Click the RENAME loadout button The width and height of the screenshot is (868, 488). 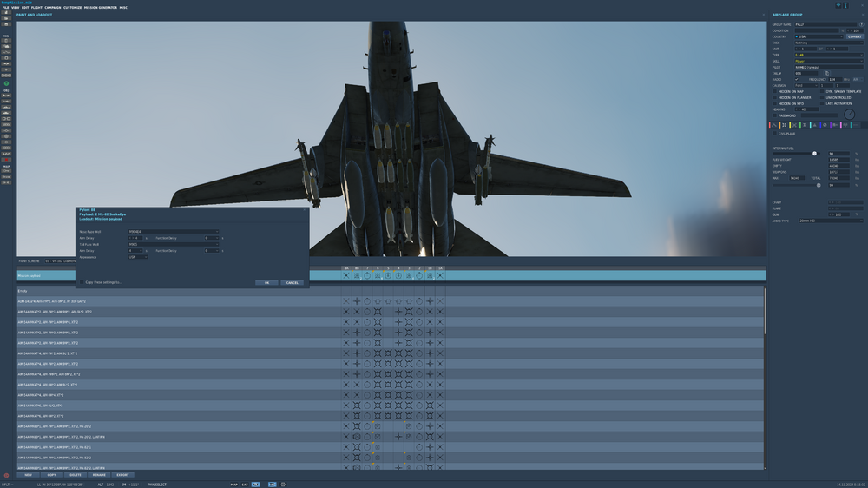coord(99,475)
